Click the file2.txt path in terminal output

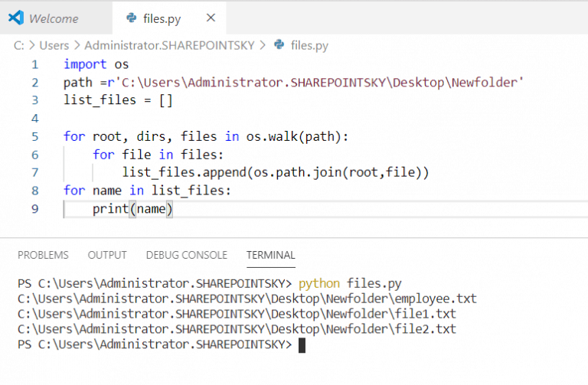click(x=237, y=329)
